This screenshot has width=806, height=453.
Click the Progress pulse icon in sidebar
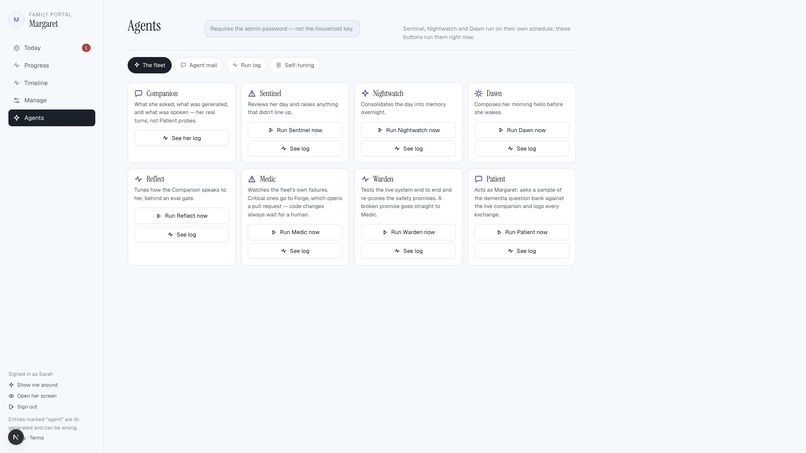(16, 65)
